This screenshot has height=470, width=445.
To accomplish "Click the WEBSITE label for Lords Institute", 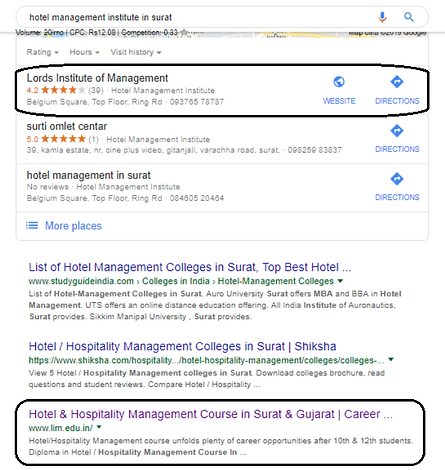I will coord(339,101).
